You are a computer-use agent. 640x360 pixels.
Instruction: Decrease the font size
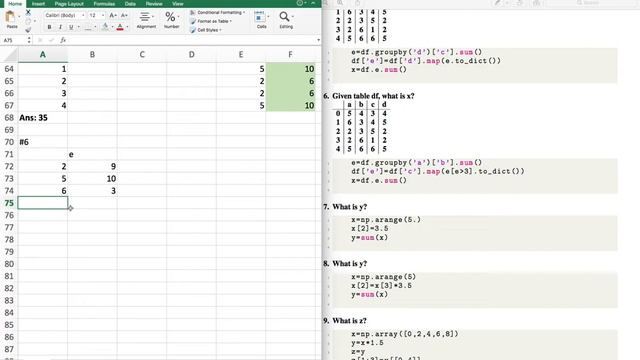(x=124, y=16)
